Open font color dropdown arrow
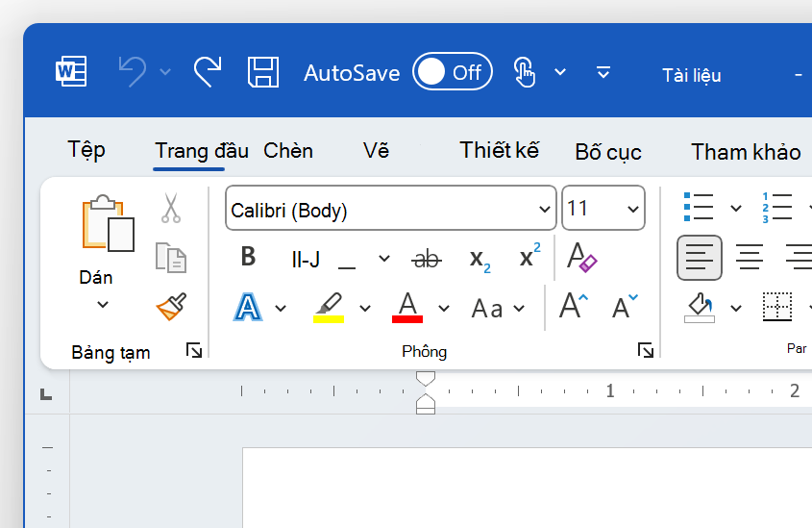The width and height of the screenshot is (812, 528). (444, 309)
